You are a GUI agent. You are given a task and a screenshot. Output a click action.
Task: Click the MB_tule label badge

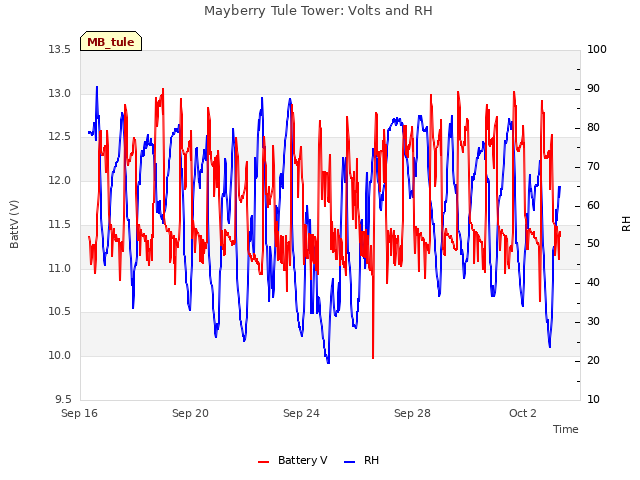coord(111,41)
